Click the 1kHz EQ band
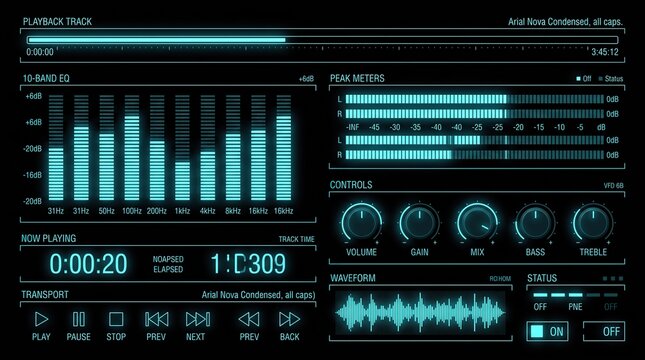This screenshot has height=360, width=645. [182, 148]
